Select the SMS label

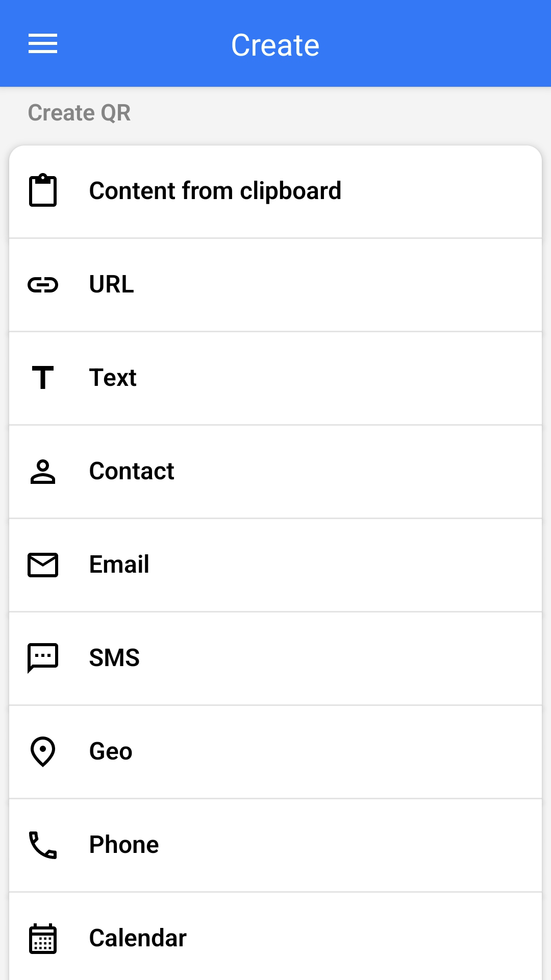pos(114,658)
